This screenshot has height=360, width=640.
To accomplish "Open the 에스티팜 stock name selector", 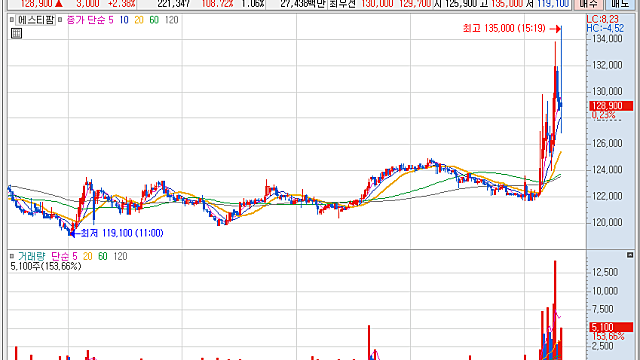I will [x=36, y=20].
